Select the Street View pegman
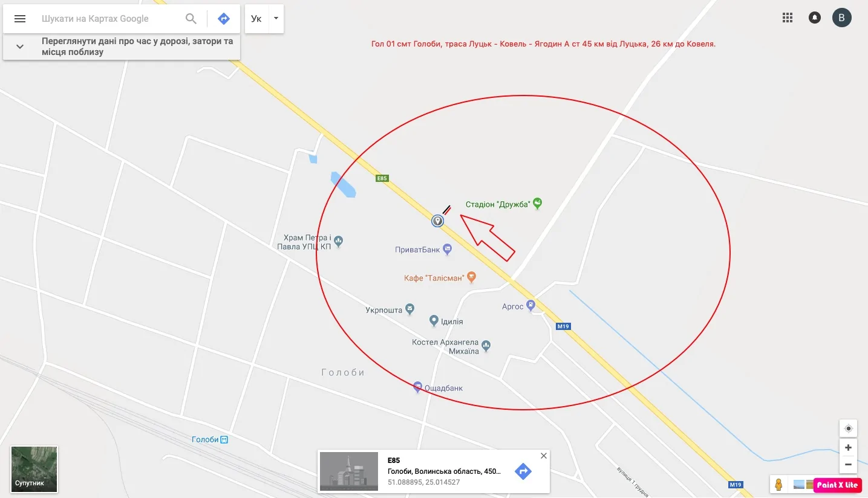The width and height of the screenshot is (868, 498). point(778,484)
